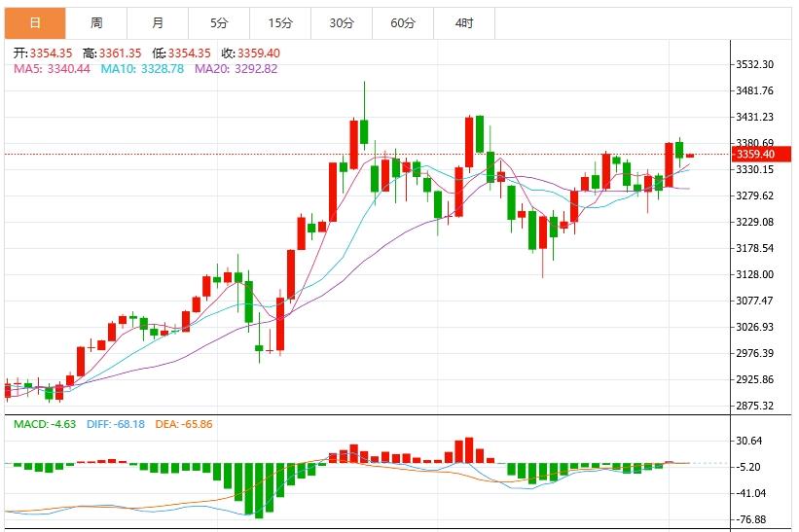Click the small rightmost red candlestick
This screenshot has width=799, height=532.
click(690, 156)
